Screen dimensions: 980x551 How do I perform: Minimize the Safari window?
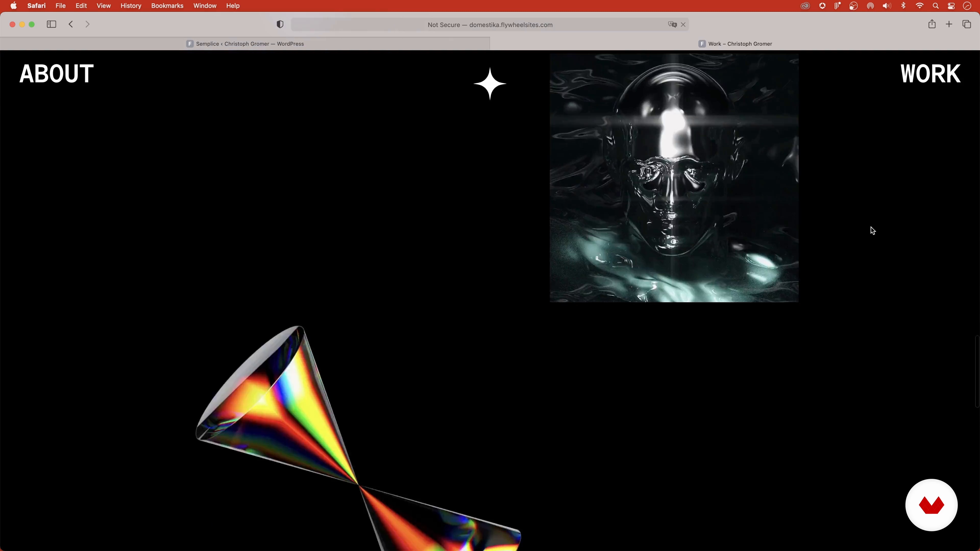[x=22, y=24]
